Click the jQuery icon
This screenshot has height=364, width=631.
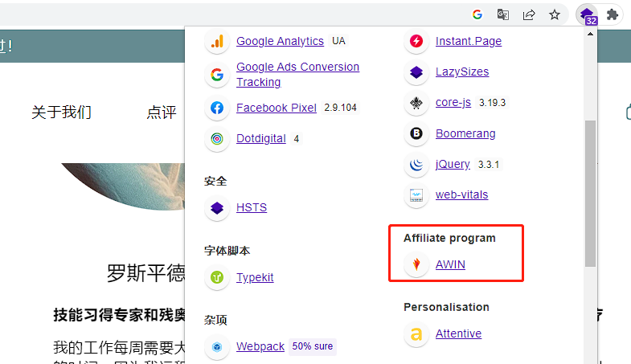(x=416, y=164)
